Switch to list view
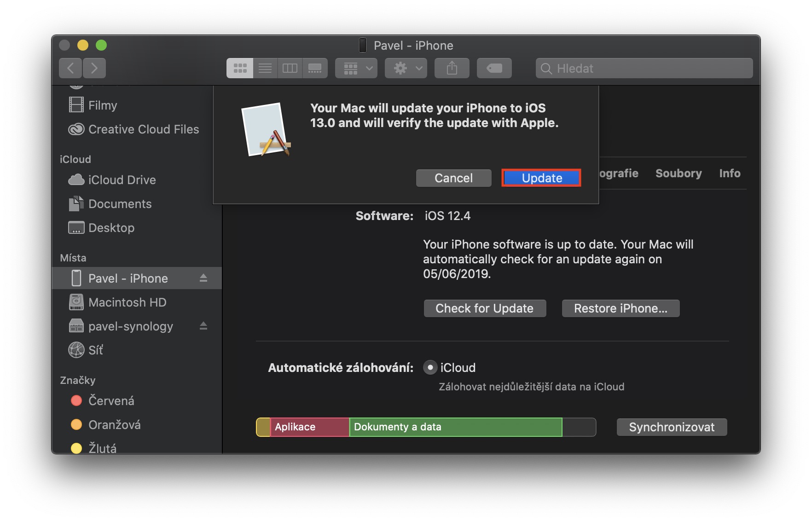The width and height of the screenshot is (812, 522). (265, 69)
